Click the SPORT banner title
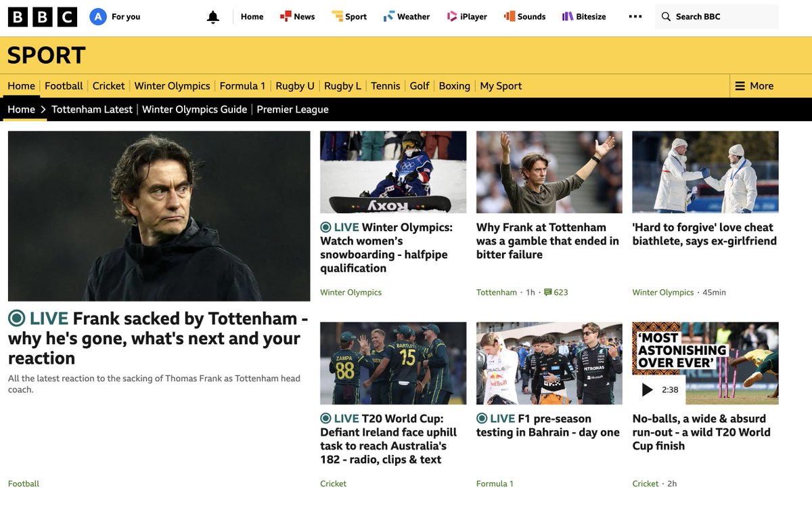 (47, 56)
